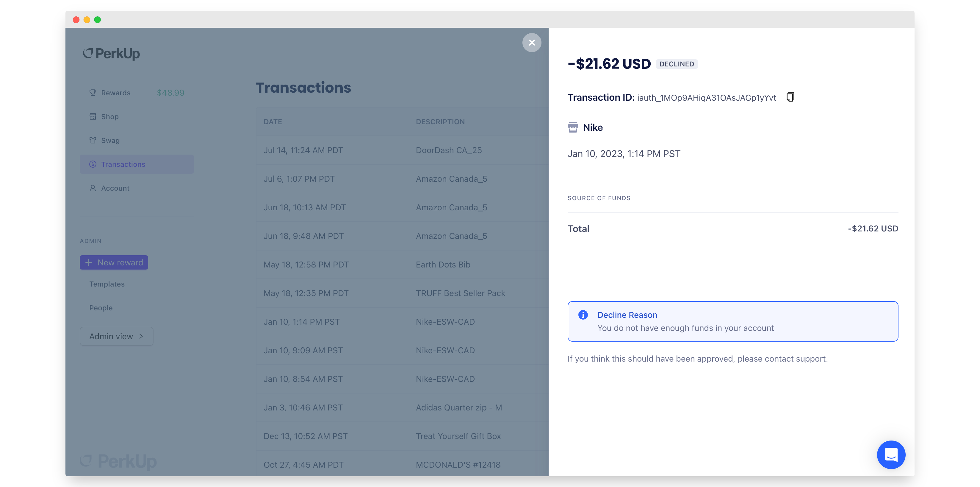Select the Templates admin option
The image size is (980, 487).
[x=106, y=284]
